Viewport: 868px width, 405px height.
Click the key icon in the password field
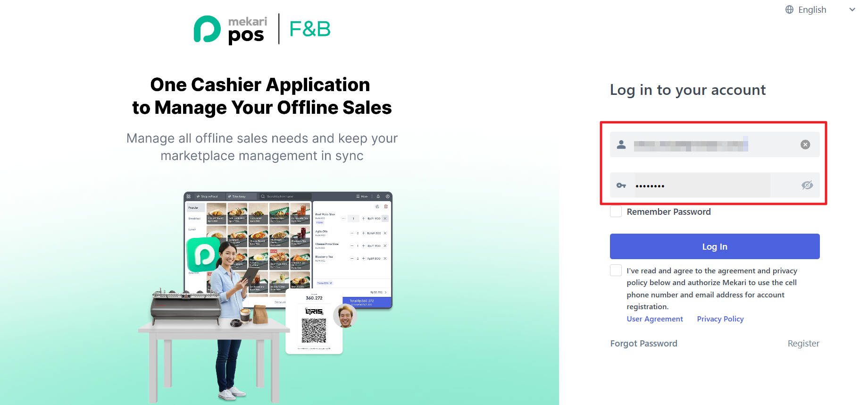621,186
